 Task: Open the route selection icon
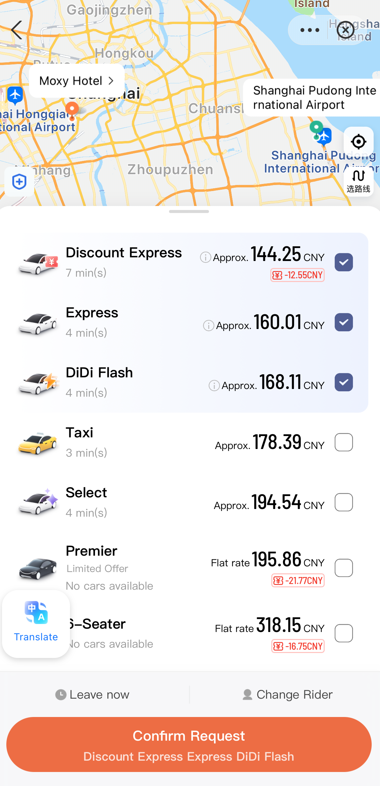point(358,181)
